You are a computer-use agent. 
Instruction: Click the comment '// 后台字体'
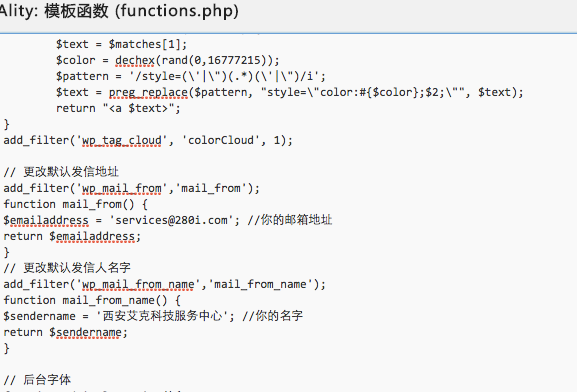tap(37, 379)
